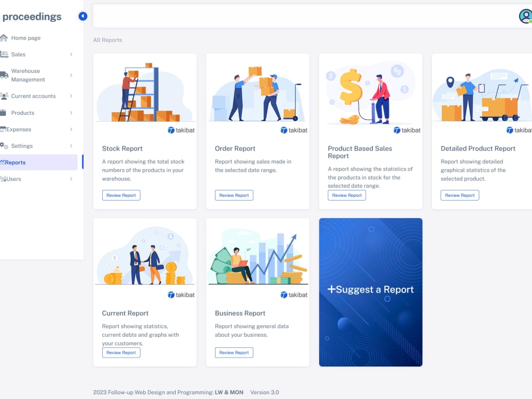Click the Business Report chart illustration
The height and width of the screenshot is (399, 532).
click(x=257, y=257)
